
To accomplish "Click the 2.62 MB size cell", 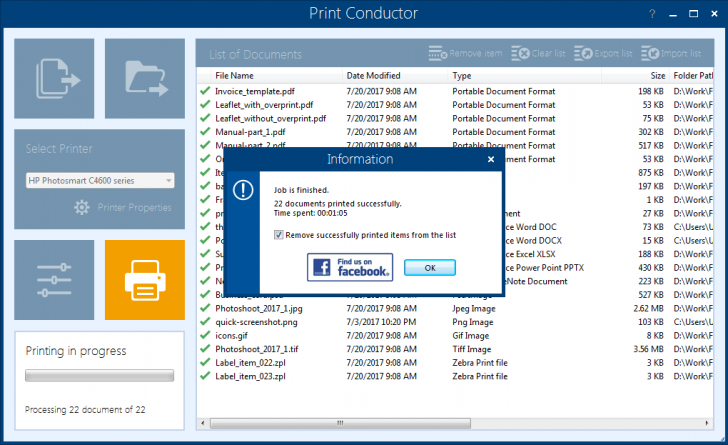I will pyautogui.click(x=648, y=308).
